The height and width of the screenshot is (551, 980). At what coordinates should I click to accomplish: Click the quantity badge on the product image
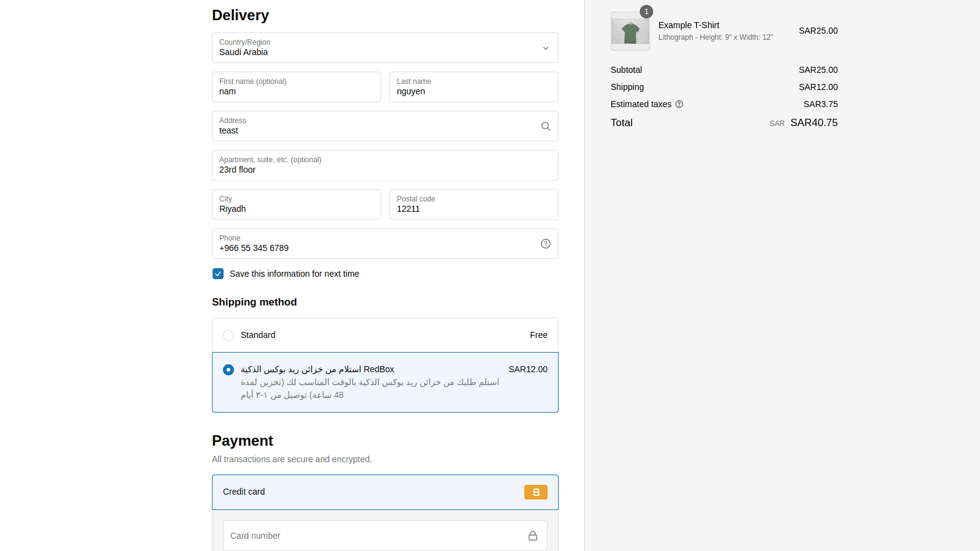(646, 11)
